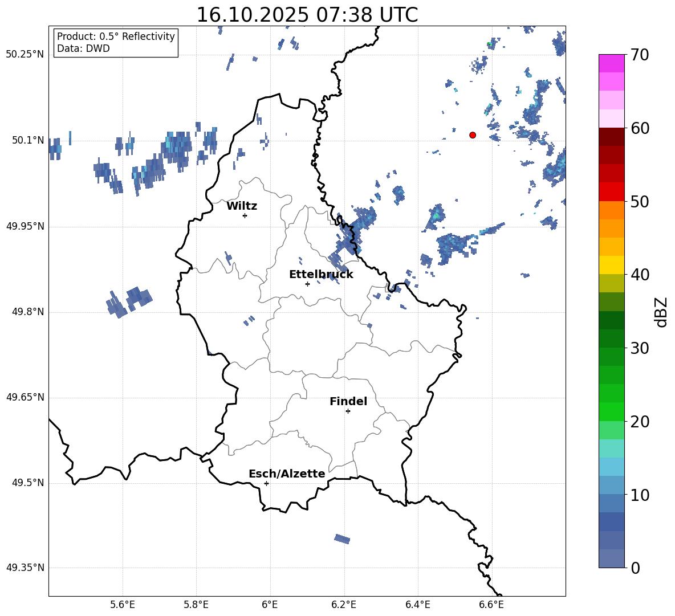
Task: Click the 5.8°E longitude label
Action: click(196, 605)
